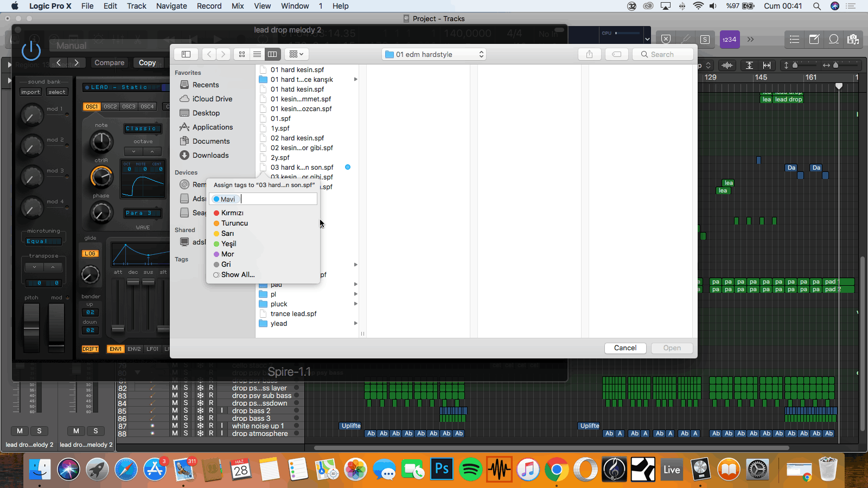This screenshot has height=488, width=868.
Task: Switch file dialog to icon view
Action: tap(242, 54)
